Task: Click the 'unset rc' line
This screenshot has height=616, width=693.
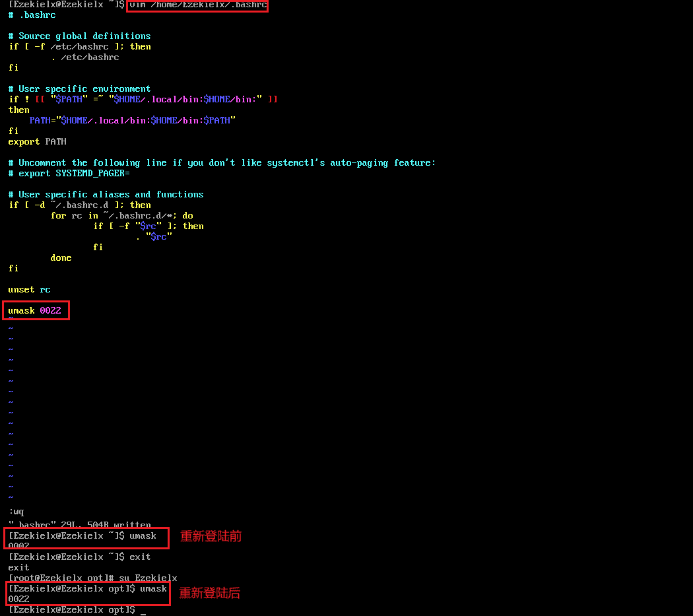Action: click(x=29, y=290)
